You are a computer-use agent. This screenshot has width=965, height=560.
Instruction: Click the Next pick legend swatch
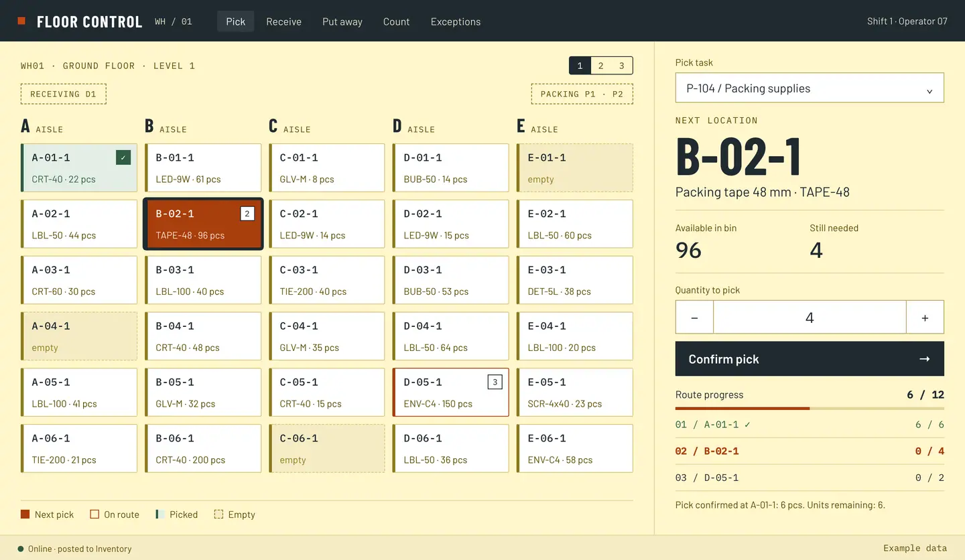click(x=25, y=514)
